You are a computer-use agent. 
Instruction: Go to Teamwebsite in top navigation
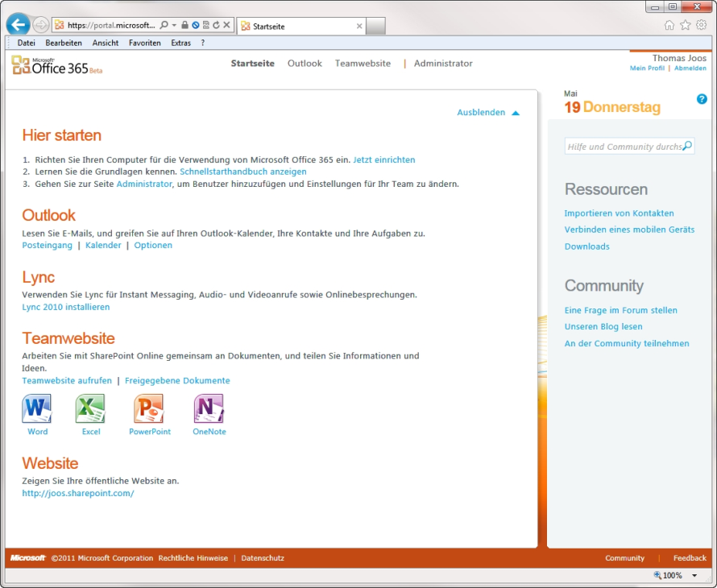[363, 64]
